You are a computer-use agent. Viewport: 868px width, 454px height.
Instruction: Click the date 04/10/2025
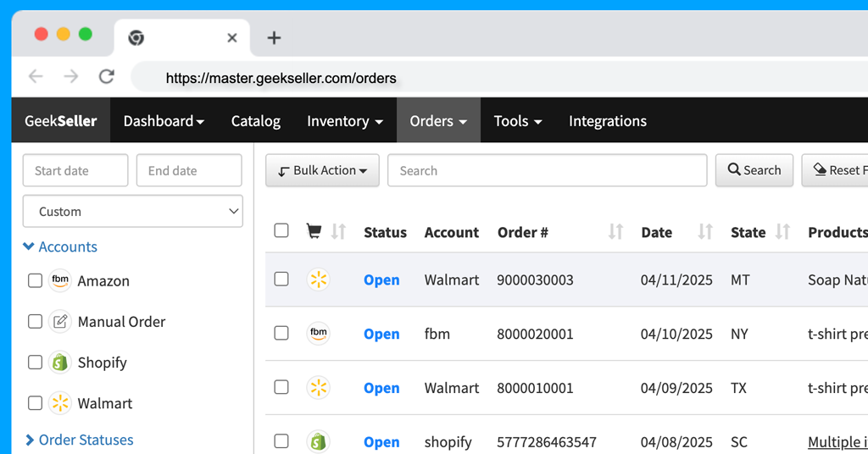coord(676,334)
